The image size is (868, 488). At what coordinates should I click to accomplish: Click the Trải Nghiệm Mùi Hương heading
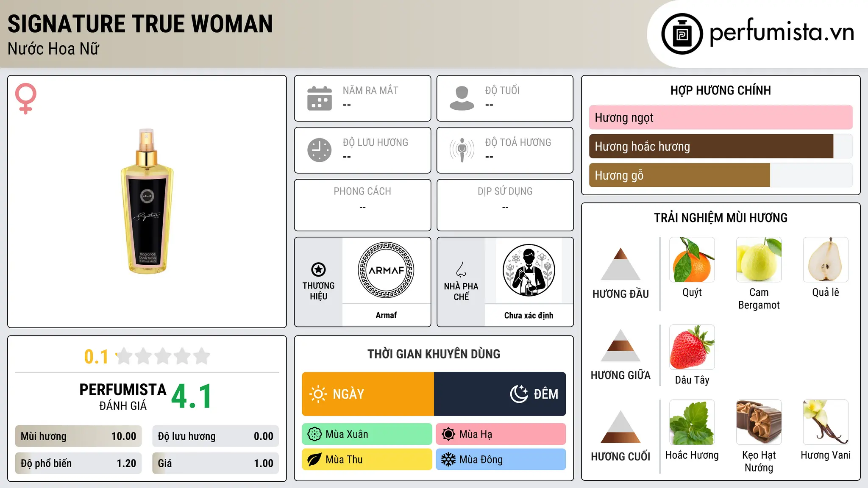(721, 218)
